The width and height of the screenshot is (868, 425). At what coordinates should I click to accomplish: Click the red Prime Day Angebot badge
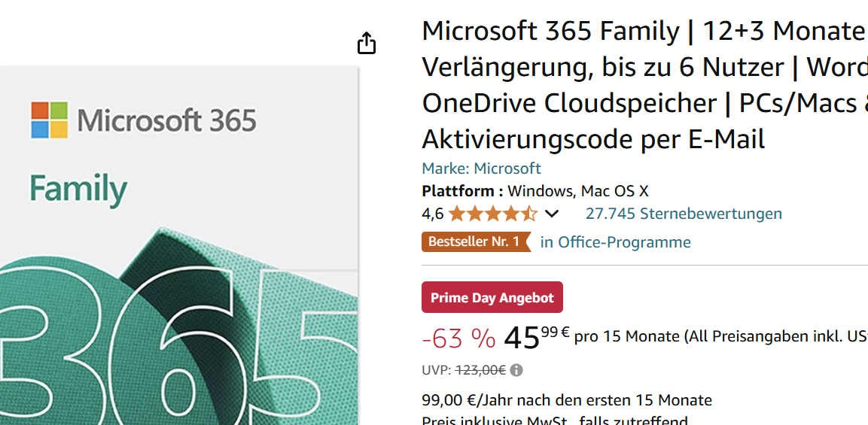492,298
